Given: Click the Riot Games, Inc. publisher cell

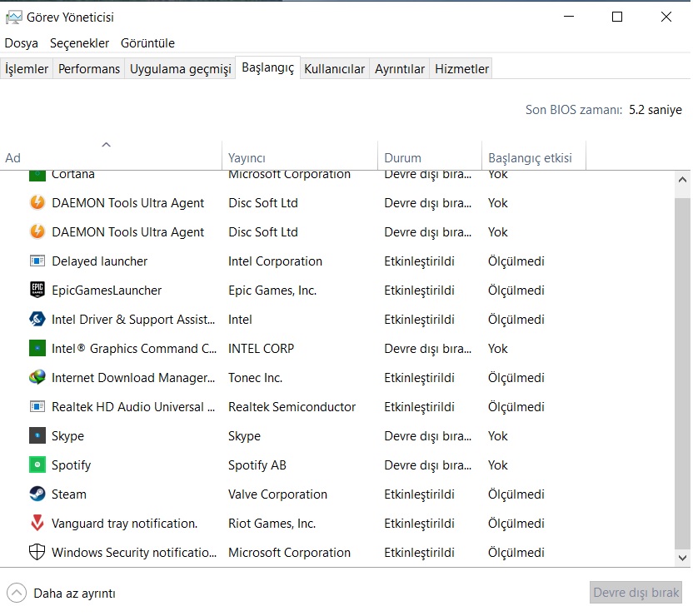Looking at the screenshot, I should [x=272, y=524].
